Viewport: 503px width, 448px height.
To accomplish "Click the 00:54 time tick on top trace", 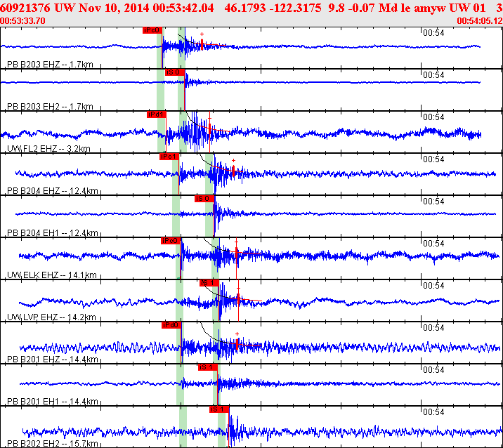I will click(x=433, y=32).
